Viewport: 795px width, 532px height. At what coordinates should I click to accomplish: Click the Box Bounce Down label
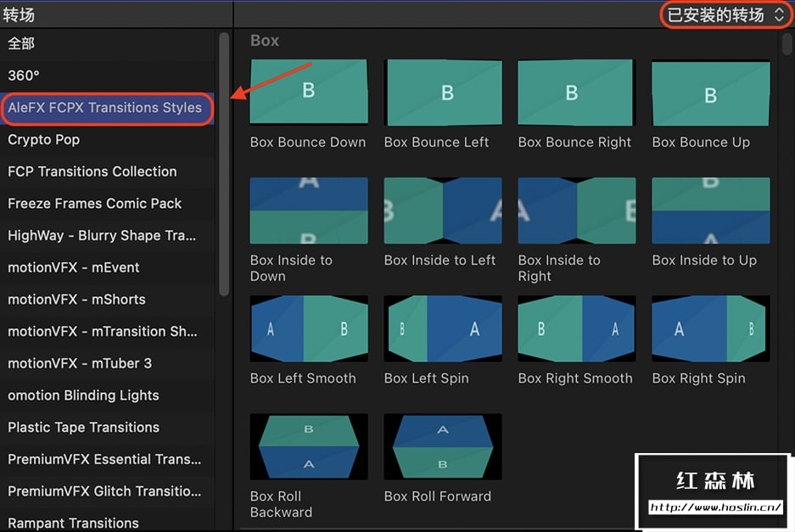308,143
